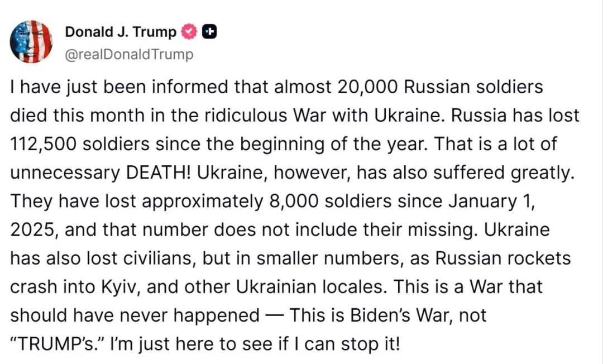
Task: Open the Donald J. Trump display name
Action: click(x=121, y=32)
